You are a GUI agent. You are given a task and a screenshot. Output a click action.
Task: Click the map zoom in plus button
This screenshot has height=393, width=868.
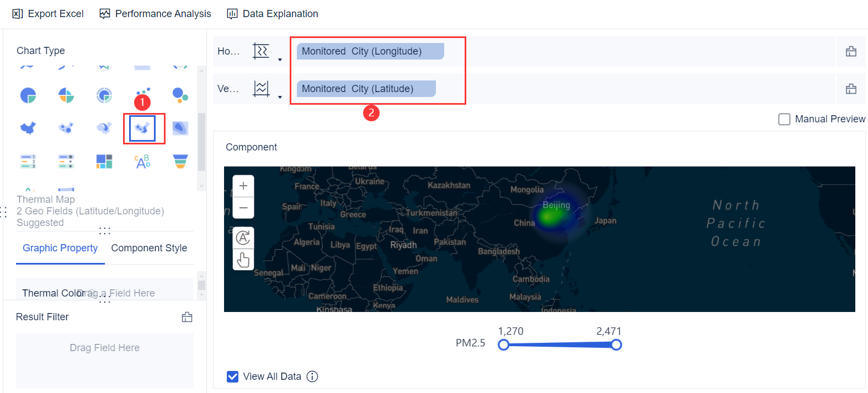click(243, 186)
